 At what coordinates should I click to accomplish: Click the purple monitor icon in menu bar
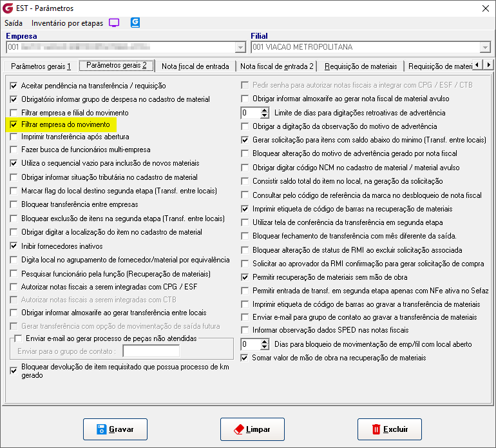(114, 23)
